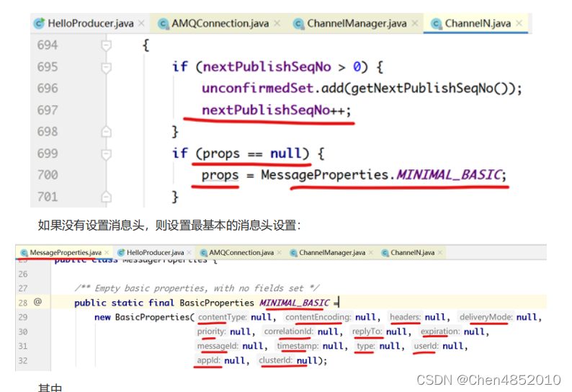Open ChannelManager.java tab in top editor
Screen dimensions: 572x392
click(357, 23)
